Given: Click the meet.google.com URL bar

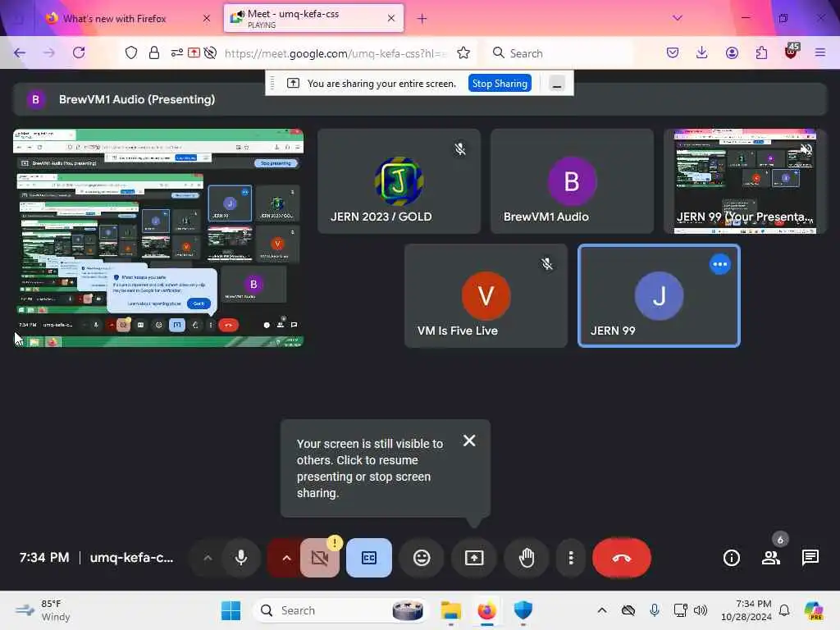Looking at the screenshot, I should [x=335, y=53].
